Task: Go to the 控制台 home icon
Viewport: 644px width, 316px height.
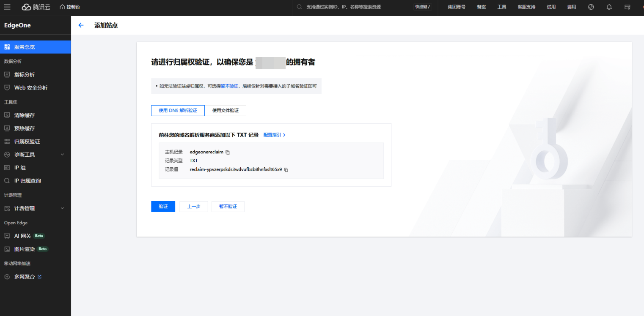Action: pyautogui.click(x=62, y=7)
